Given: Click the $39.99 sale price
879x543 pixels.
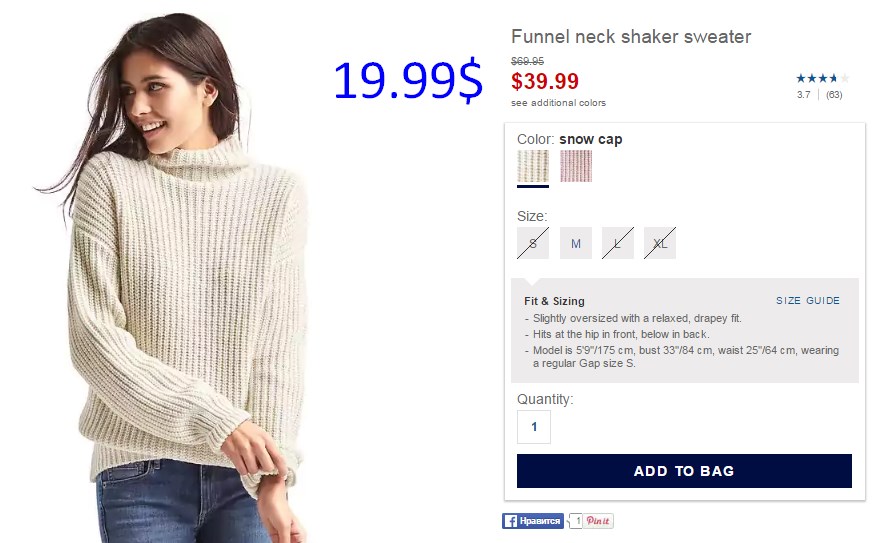Looking at the screenshot, I should tap(544, 82).
